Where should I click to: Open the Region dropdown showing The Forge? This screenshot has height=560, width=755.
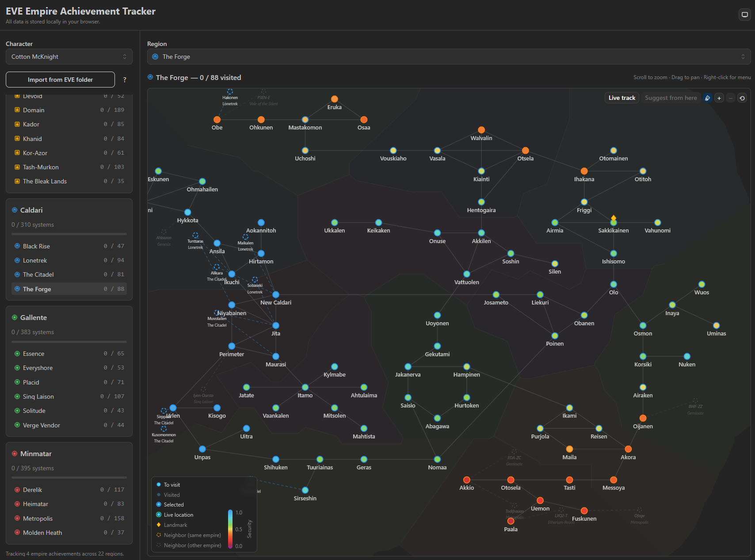pos(449,57)
